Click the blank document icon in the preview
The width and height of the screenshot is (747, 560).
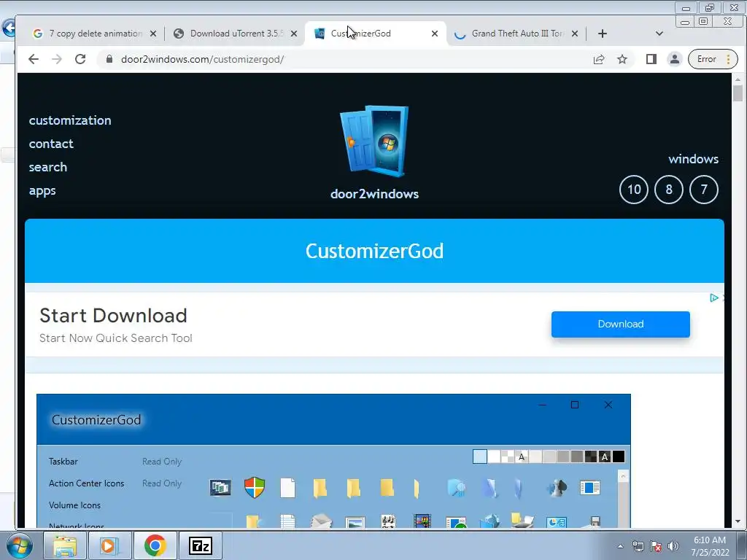point(287,488)
